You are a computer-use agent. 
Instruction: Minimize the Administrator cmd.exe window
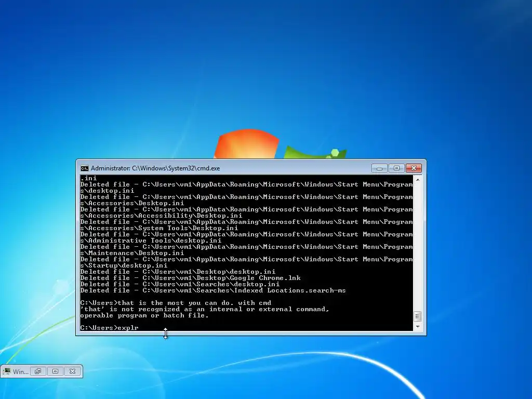point(379,168)
